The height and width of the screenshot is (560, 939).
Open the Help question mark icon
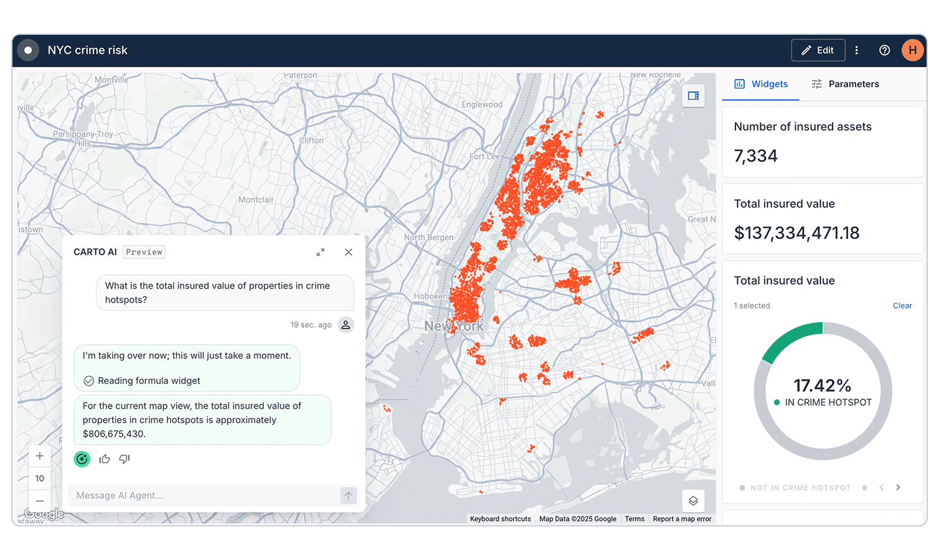tap(884, 50)
